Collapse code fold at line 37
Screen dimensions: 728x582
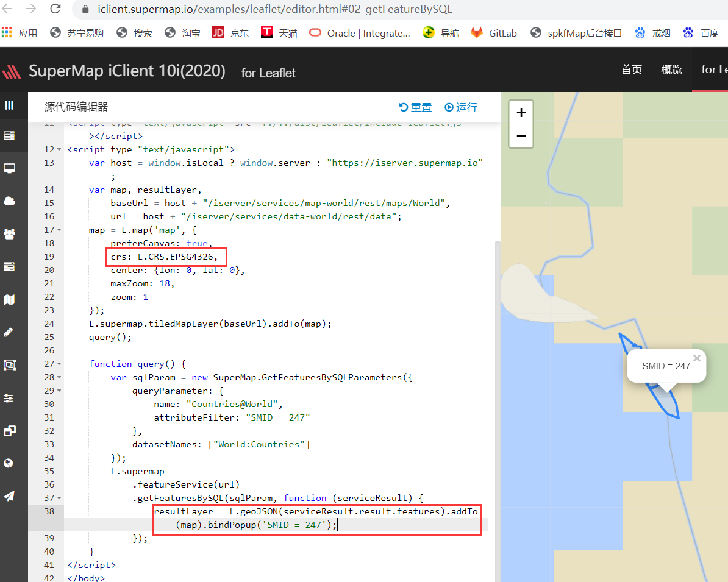[59, 498]
